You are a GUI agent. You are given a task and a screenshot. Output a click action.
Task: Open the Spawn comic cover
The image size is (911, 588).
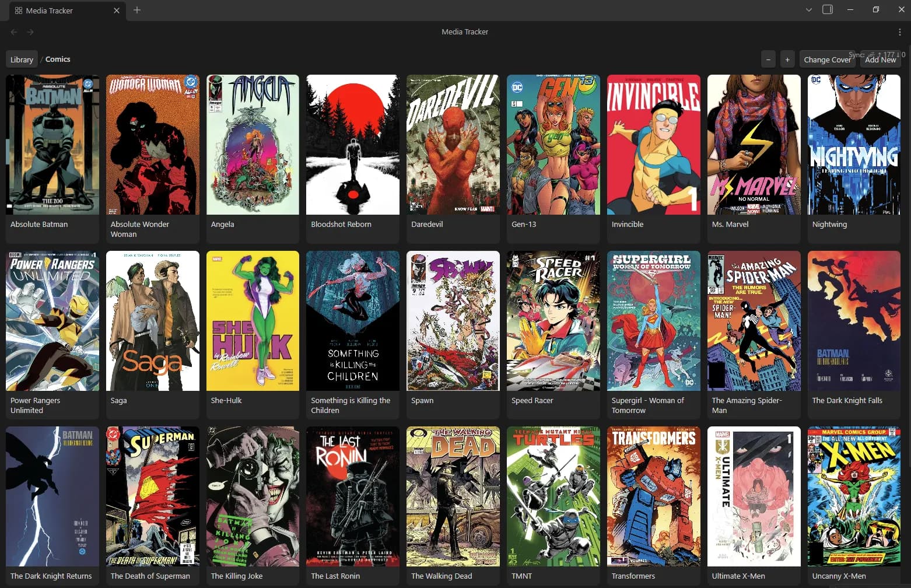point(453,321)
